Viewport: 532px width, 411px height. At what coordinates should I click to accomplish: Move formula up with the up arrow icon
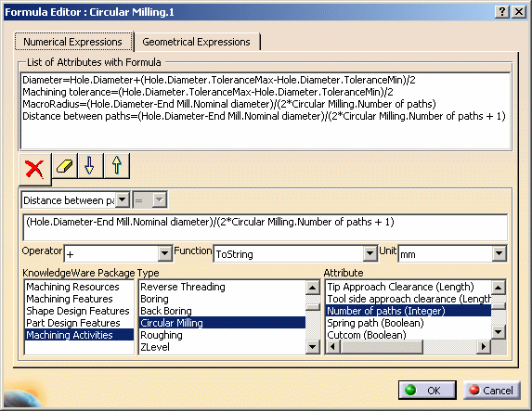coord(117,166)
